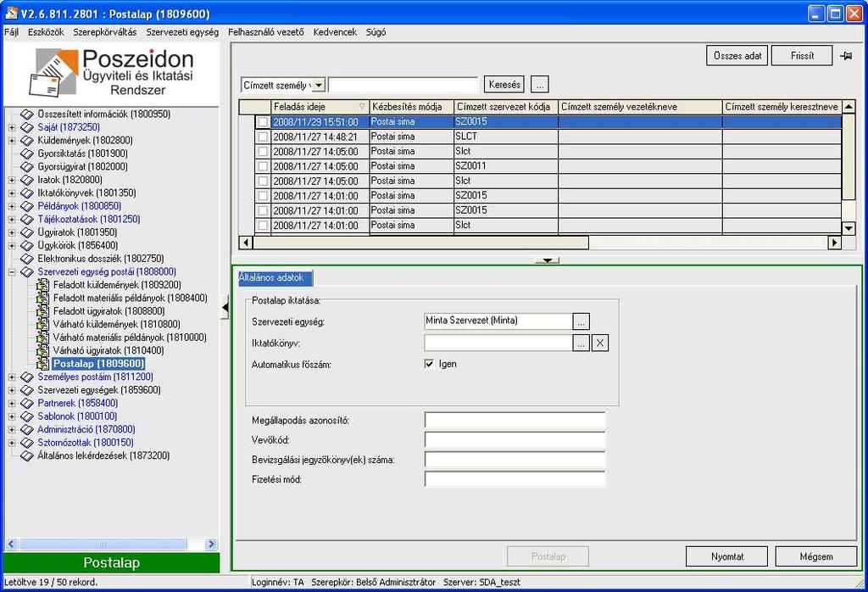Select Szervezeti egységek (1859600) tree item
The image size is (868, 592).
point(99,390)
